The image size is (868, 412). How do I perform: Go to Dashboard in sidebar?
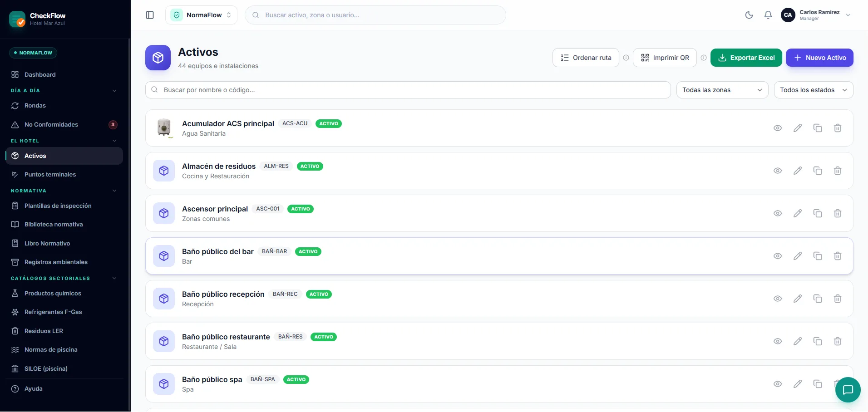pyautogui.click(x=64, y=74)
